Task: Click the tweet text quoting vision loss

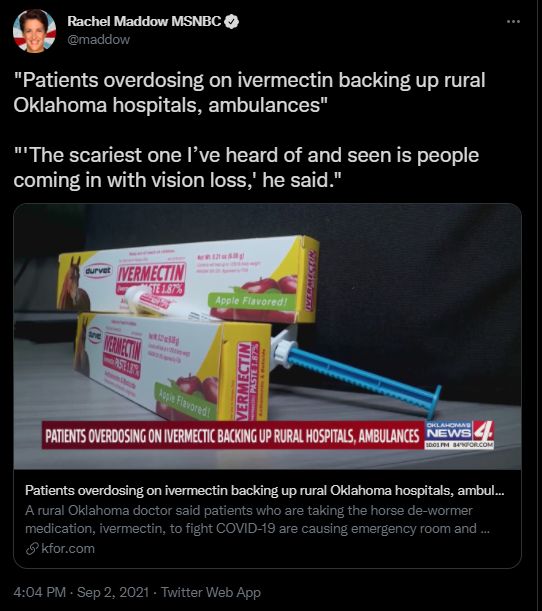Action: click(246, 168)
